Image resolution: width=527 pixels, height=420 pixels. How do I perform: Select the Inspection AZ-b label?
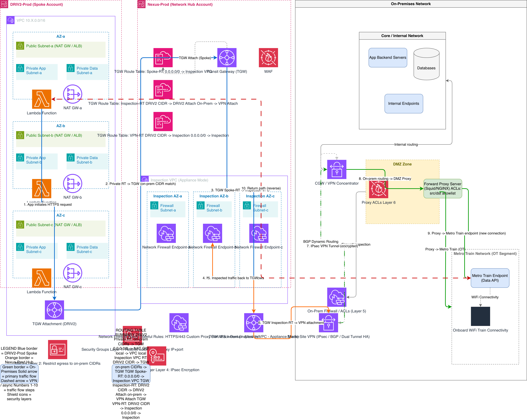coord(214,196)
